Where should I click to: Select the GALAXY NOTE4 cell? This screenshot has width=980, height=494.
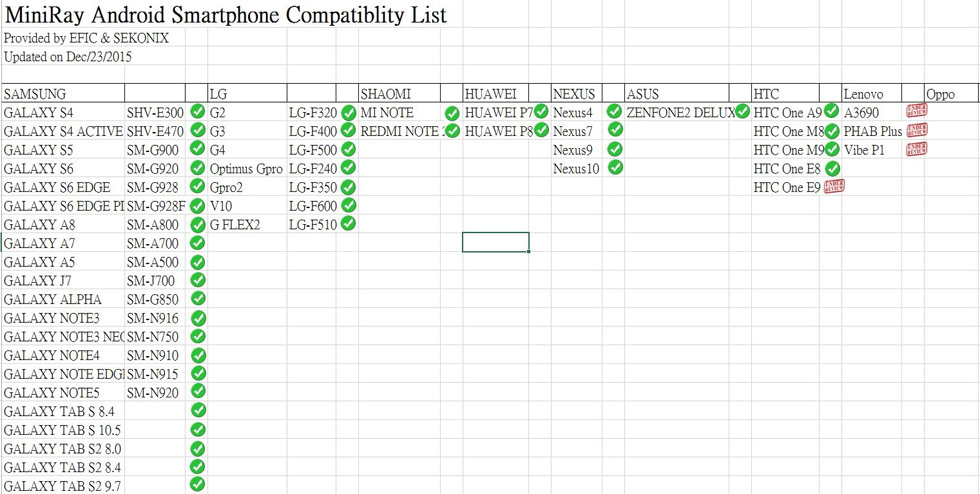63,356
